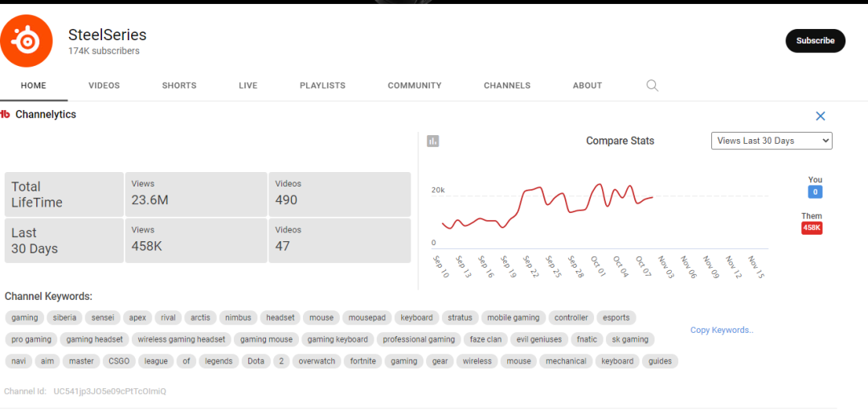This screenshot has width=868, height=410.
Task: Switch to the VIDEOS tab
Action: pos(104,86)
